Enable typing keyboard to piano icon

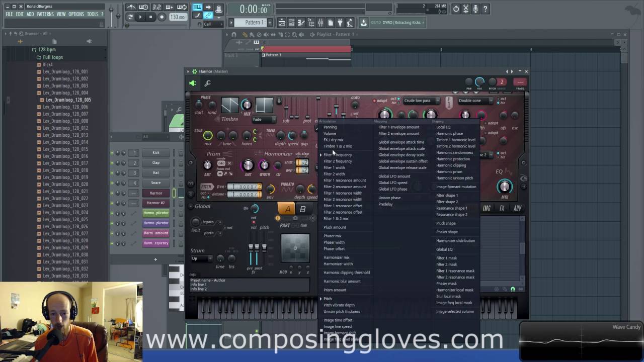click(x=197, y=7)
